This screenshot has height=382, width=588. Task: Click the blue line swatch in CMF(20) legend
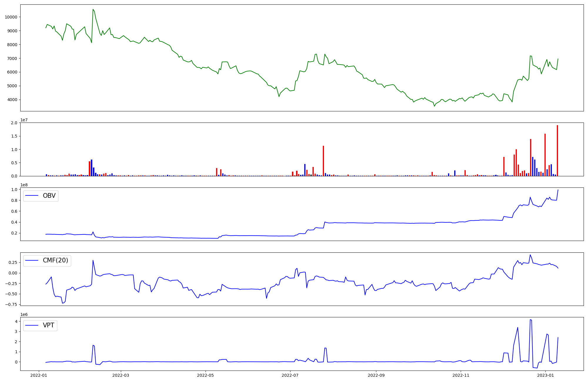pos(32,261)
